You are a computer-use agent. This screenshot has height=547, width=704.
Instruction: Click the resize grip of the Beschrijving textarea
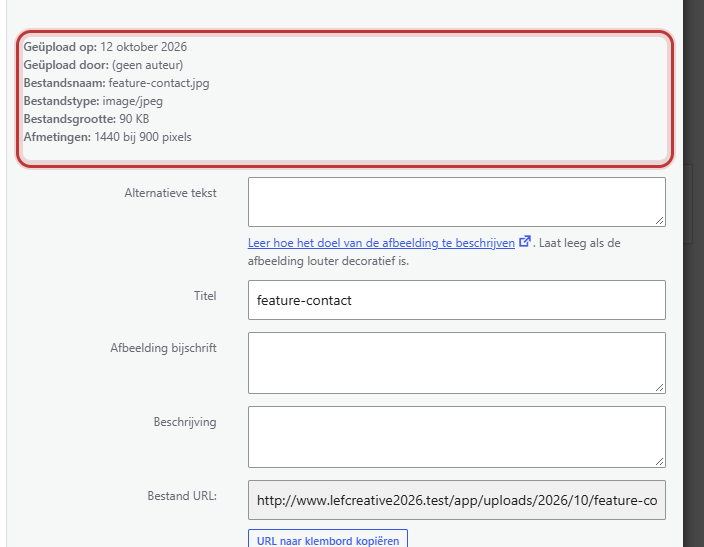[x=659, y=461]
